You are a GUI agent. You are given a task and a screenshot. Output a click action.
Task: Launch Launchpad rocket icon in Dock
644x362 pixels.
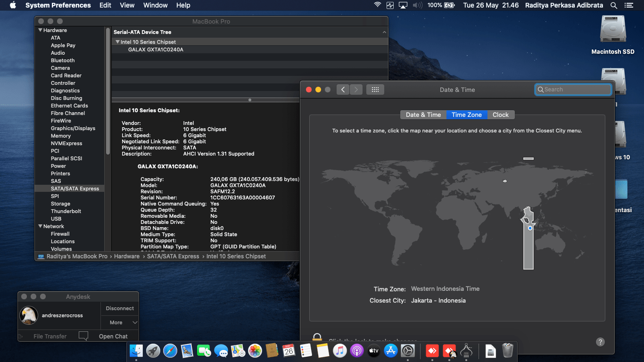[153, 351]
